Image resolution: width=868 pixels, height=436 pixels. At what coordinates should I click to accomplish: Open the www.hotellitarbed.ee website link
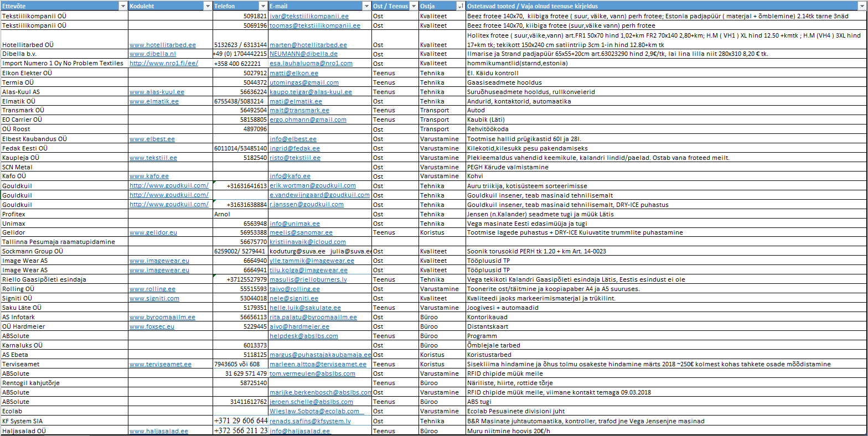pyautogui.click(x=163, y=45)
